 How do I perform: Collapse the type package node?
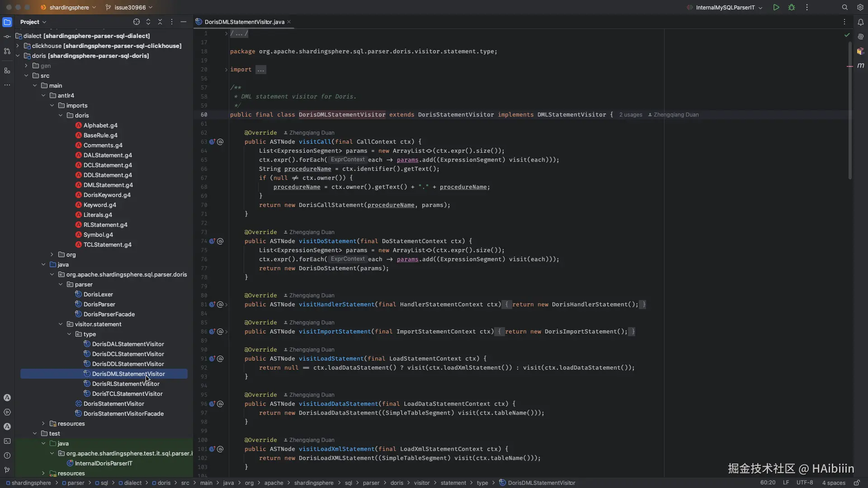69,334
